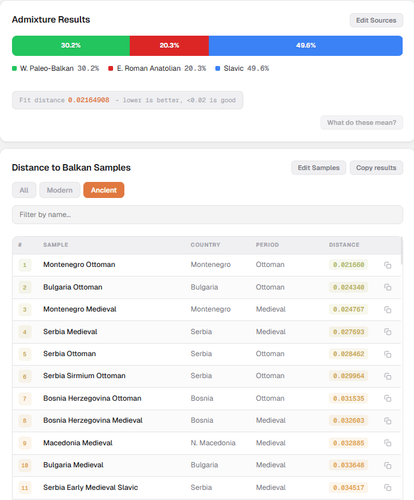Image resolution: width=414 pixels, height=500 pixels.
Task: Copy the Montenegro Ottoman row distance
Action: (387, 265)
